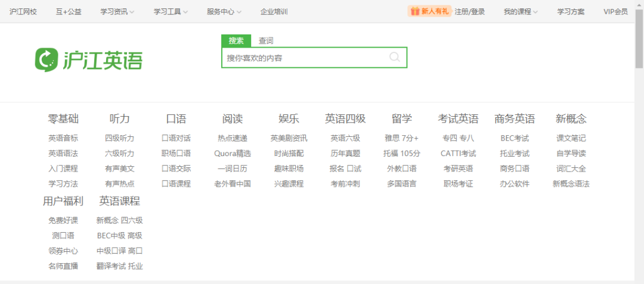The width and height of the screenshot is (644, 284).
Task: Open the 商务英语 category heading
Action: point(515,119)
